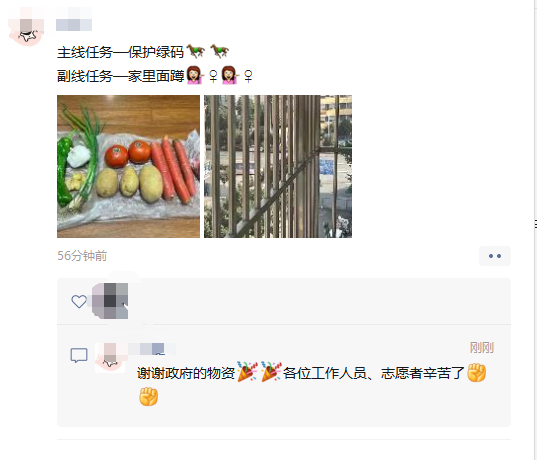Open the commenter's avatar in comment section

(110, 358)
